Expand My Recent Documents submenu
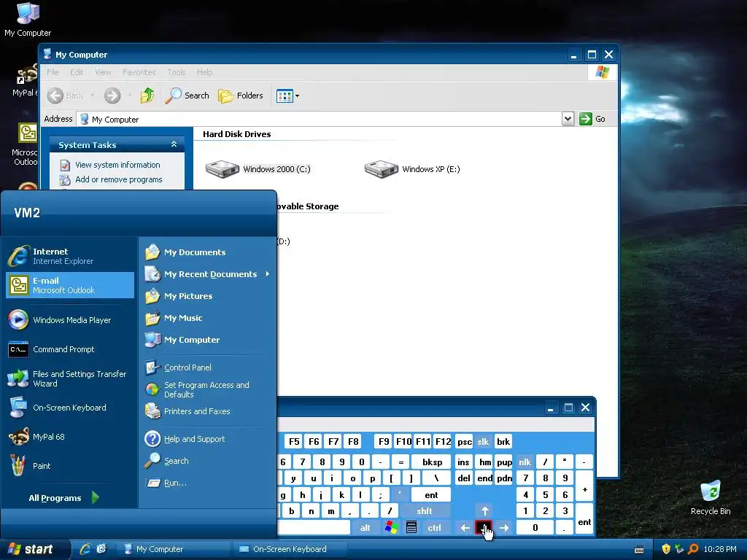Viewport: 747px width, 560px height. (208, 274)
